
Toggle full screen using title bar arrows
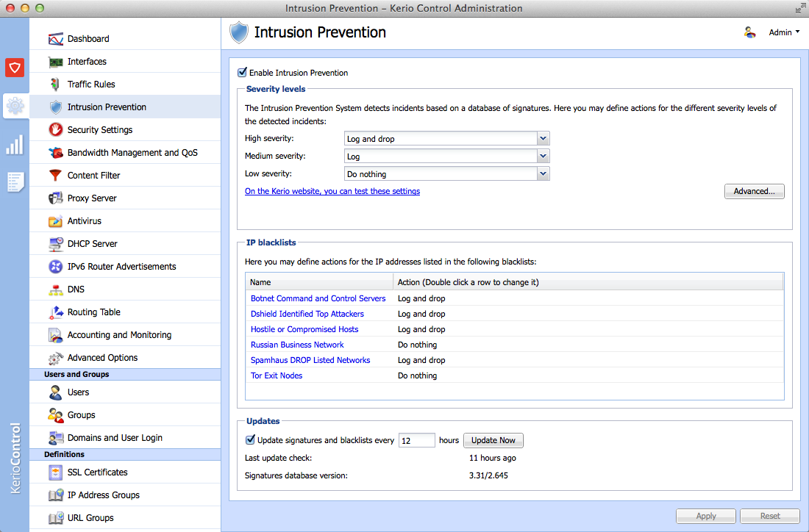point(800,8)
